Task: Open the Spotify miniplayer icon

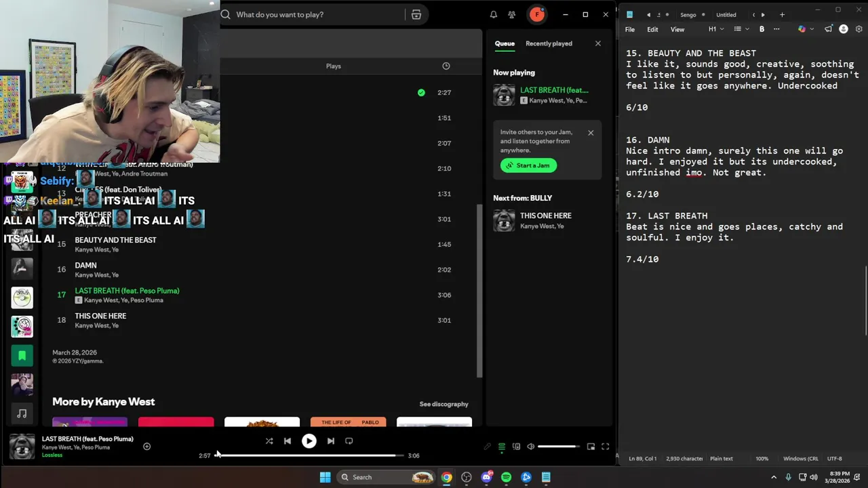Action: coord(591,447)
